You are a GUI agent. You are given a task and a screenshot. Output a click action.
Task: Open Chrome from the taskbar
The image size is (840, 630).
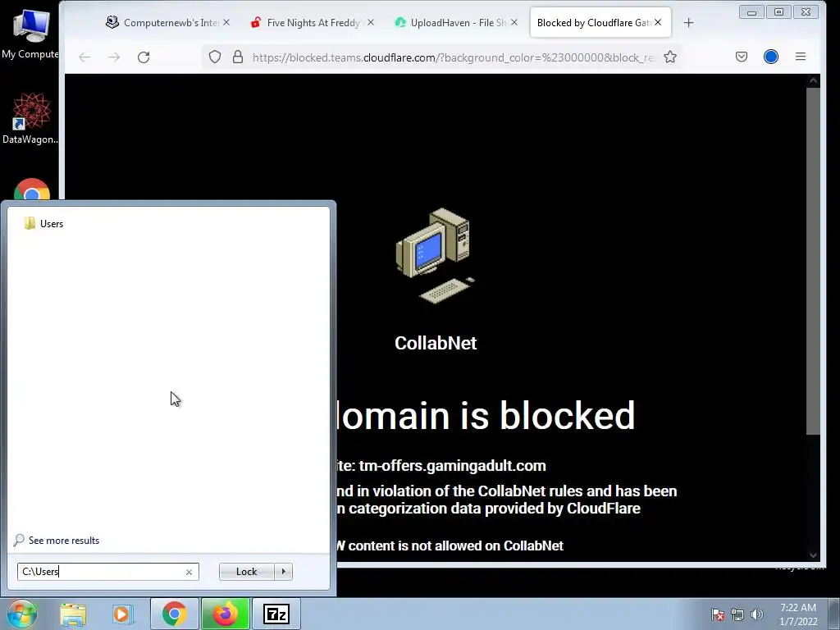pyautogui.click(x=174, y=614)
